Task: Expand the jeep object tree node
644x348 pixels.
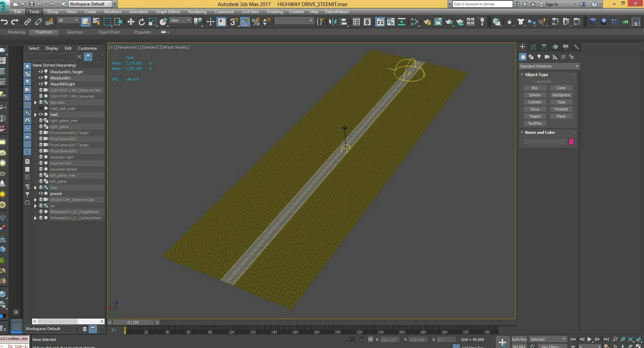Action: [35, 188]
